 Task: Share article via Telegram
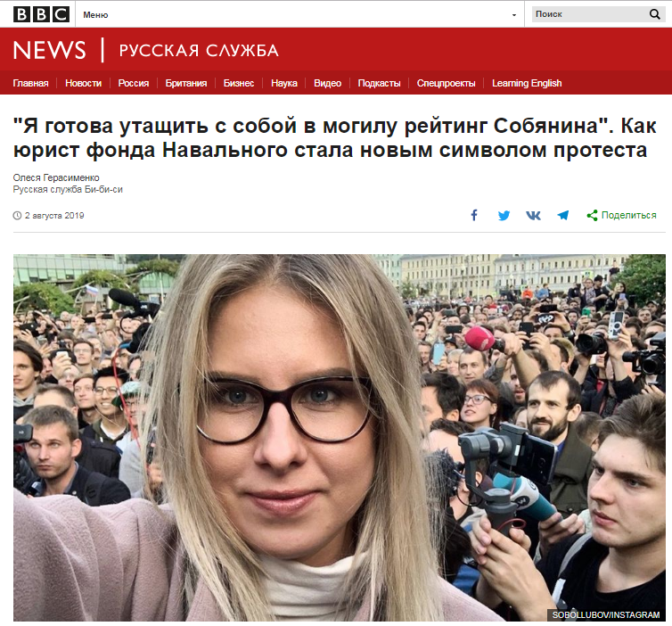coord(562,215)
